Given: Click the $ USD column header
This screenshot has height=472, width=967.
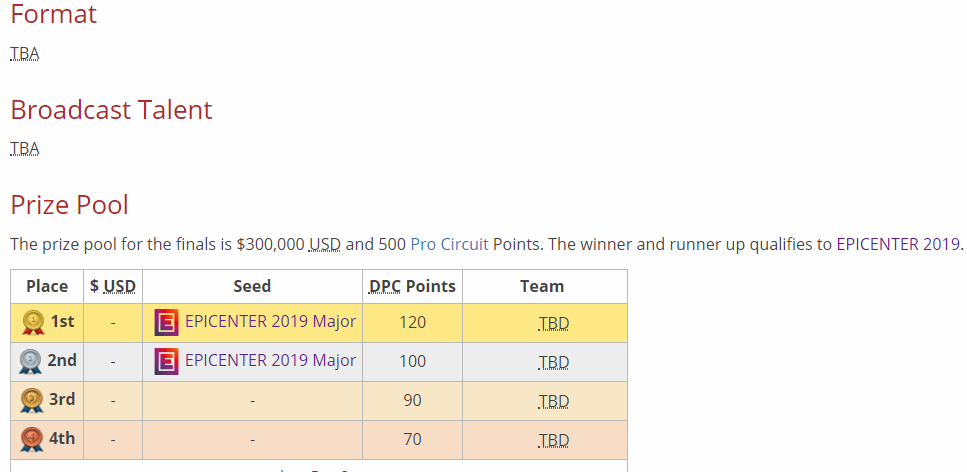Looking at the screenshot, I should tap(113, 286).
